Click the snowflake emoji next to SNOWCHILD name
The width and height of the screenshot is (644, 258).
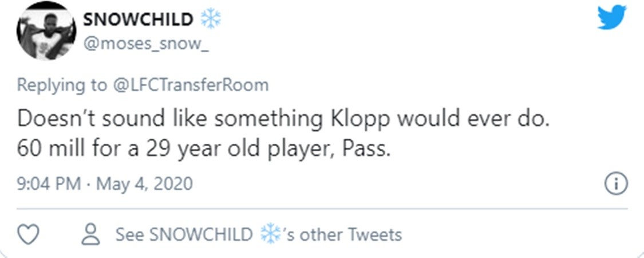(211, 19)
